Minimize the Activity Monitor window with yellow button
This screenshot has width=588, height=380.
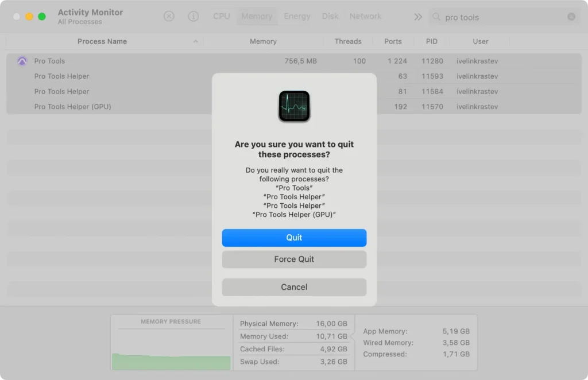point(29,17)
